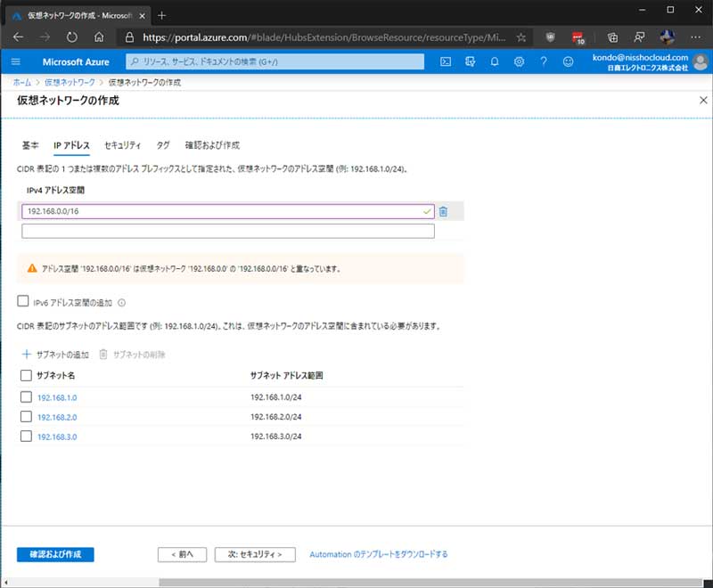
Task: Select the checkbox for subnet 192.168.3.0
Action: [x=26, y=437]
